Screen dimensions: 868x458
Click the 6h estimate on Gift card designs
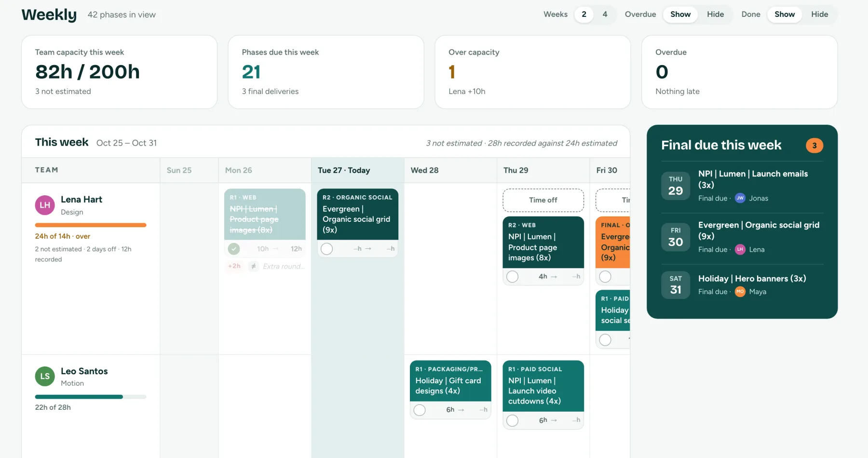point(450,410)
